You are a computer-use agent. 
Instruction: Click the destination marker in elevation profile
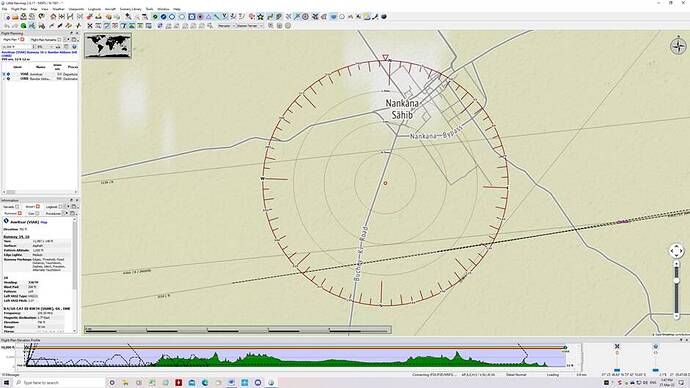pyautogui.click(x=565, y=348)
